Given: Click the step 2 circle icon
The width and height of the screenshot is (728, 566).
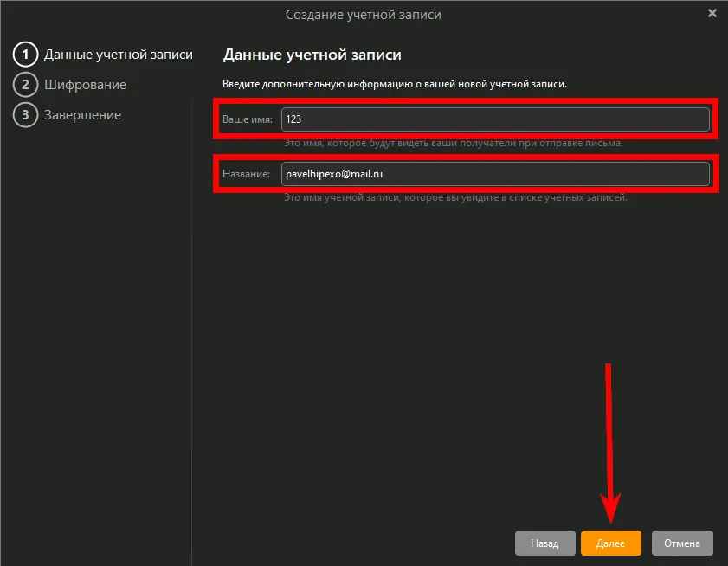Looking at the screenshot, I should pos(25,85).
